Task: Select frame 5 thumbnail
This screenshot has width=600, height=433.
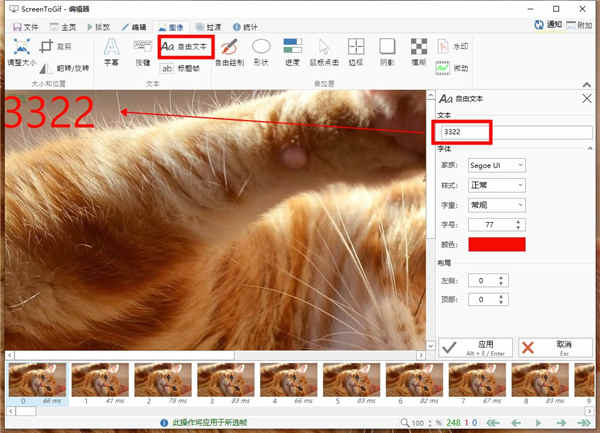Action: [x=352, y=384]
